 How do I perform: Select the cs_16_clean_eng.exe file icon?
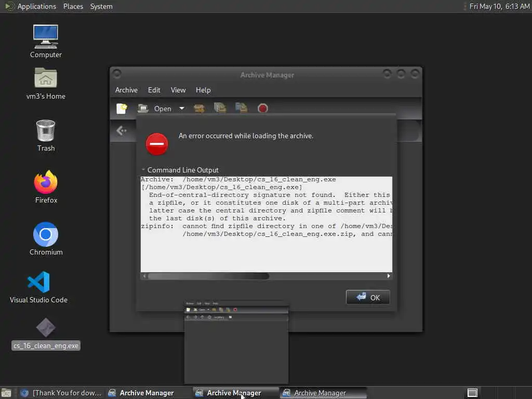coord(46,334)
